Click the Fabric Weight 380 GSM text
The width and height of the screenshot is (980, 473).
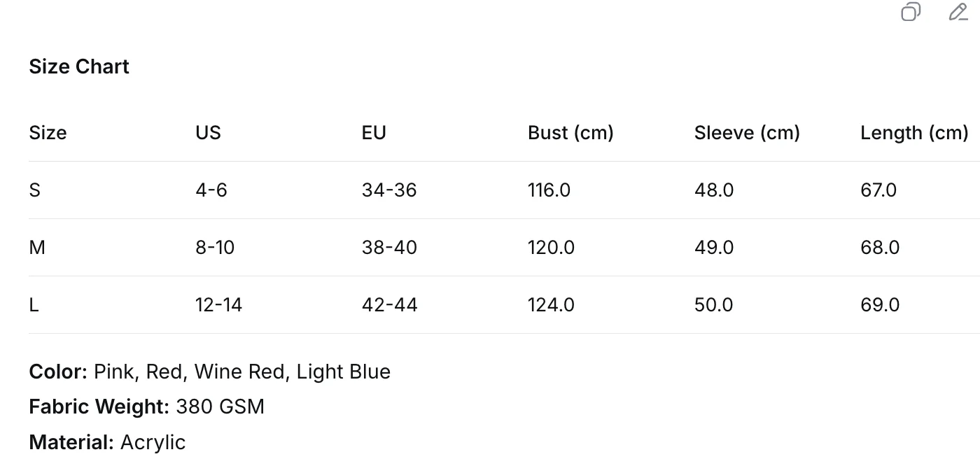147,407
